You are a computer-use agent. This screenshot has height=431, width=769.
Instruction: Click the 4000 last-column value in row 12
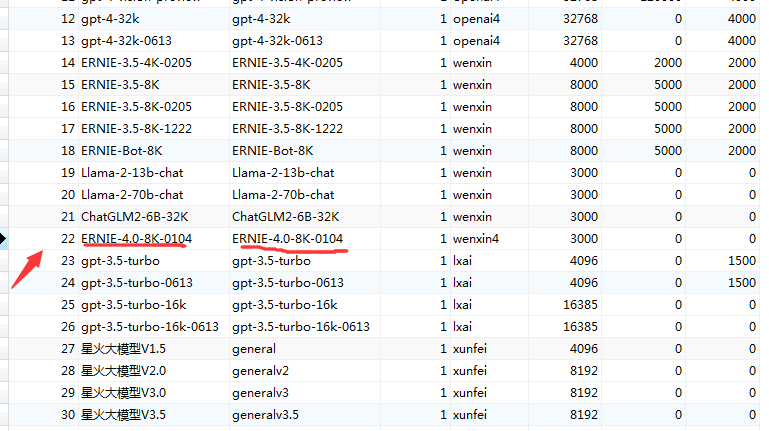tap(742, 19)
